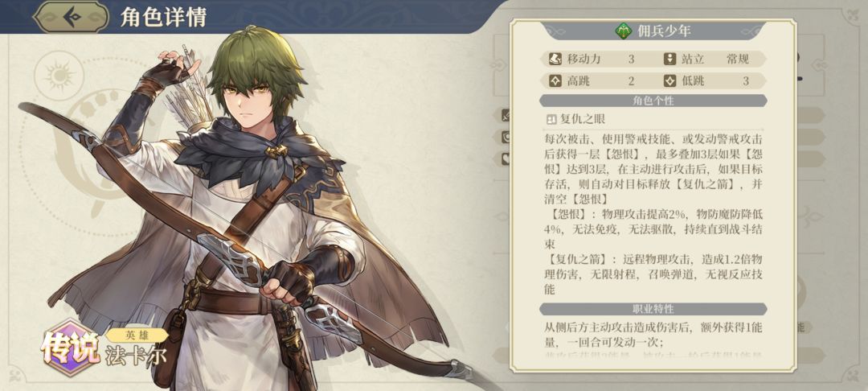Click the 高跳 diamond icon
This screenshot has width=868, height=391.
click(x=555, y=81)
